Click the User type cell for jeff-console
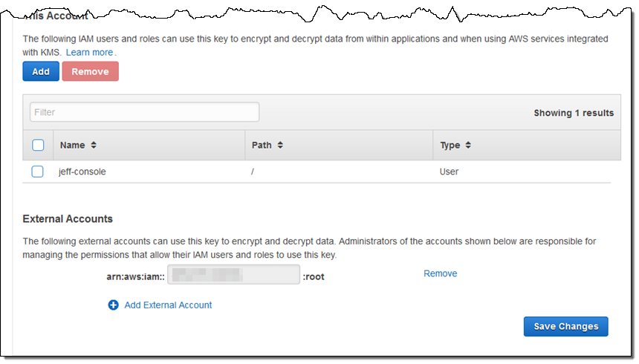The image size is (639, 364). click(449, 172)
